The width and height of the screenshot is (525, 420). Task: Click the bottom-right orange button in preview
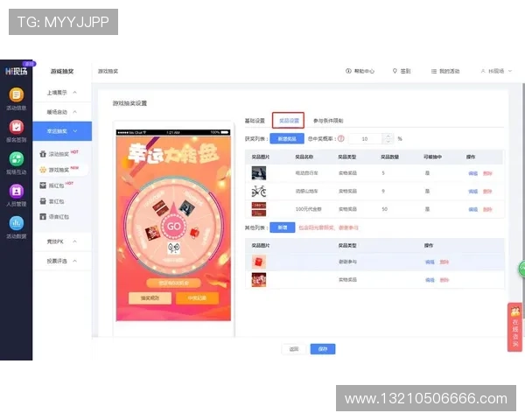point(197,297)
